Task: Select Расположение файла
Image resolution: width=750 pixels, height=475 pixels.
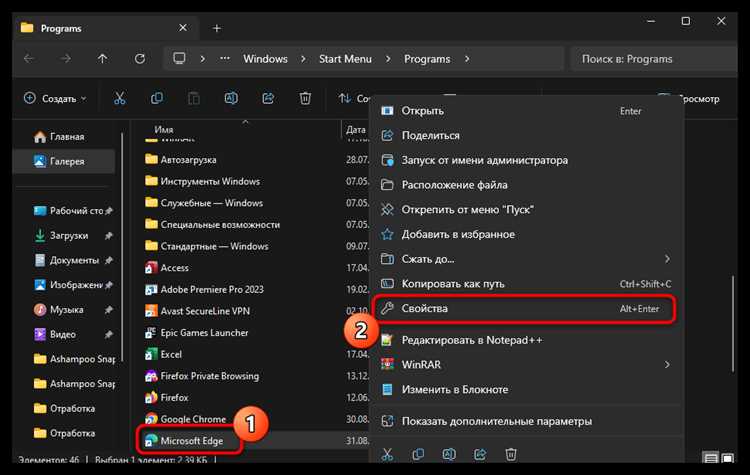Action: tap(528, 185)
